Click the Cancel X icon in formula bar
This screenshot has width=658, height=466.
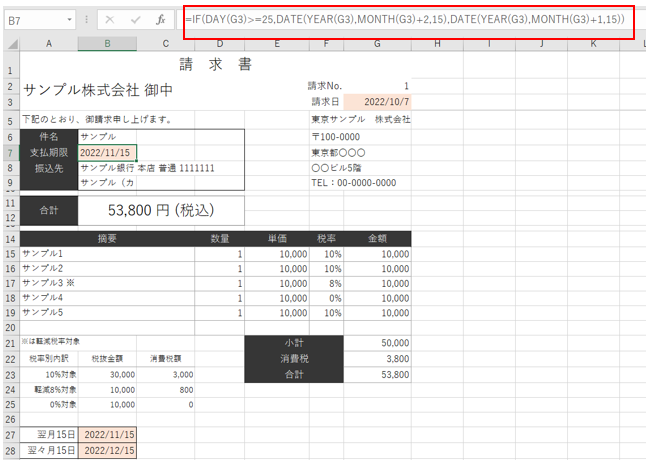(x=109, y=20)
